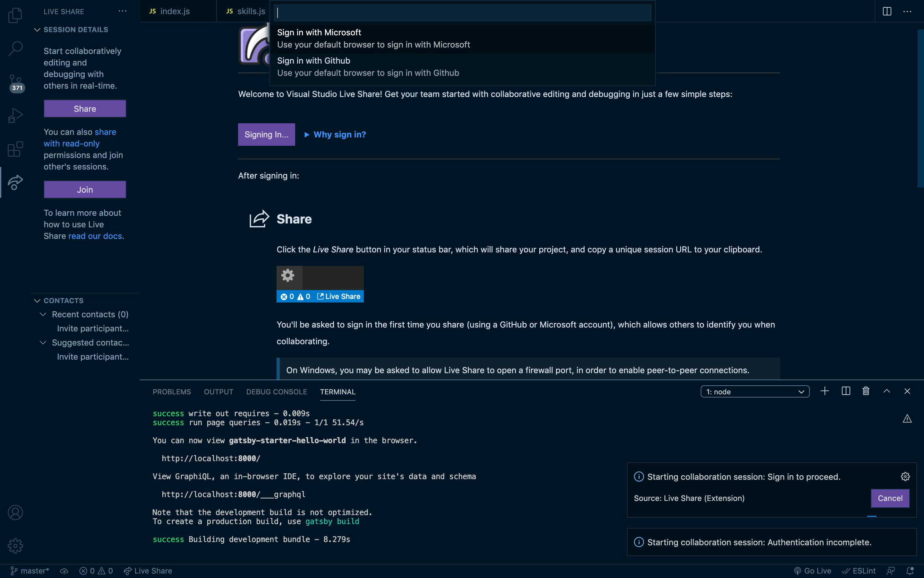Focus the quick pick input field
The width and height of the screenshot is (924, 578).
462,13
